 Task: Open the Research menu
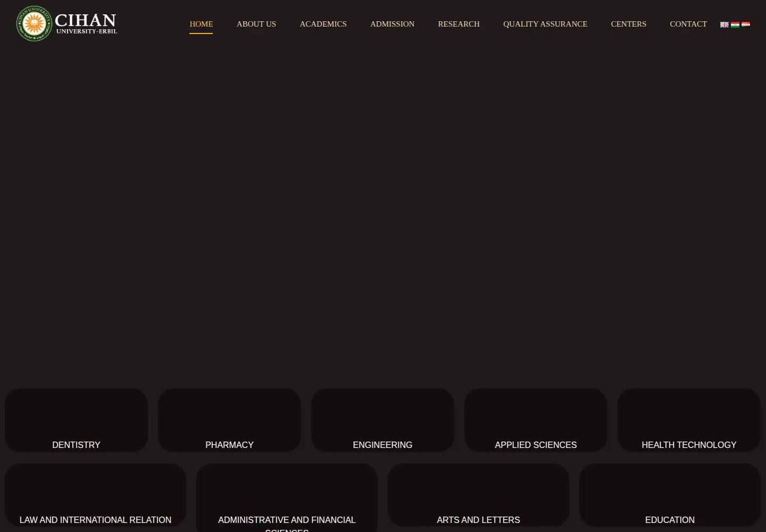coord(459,24)
